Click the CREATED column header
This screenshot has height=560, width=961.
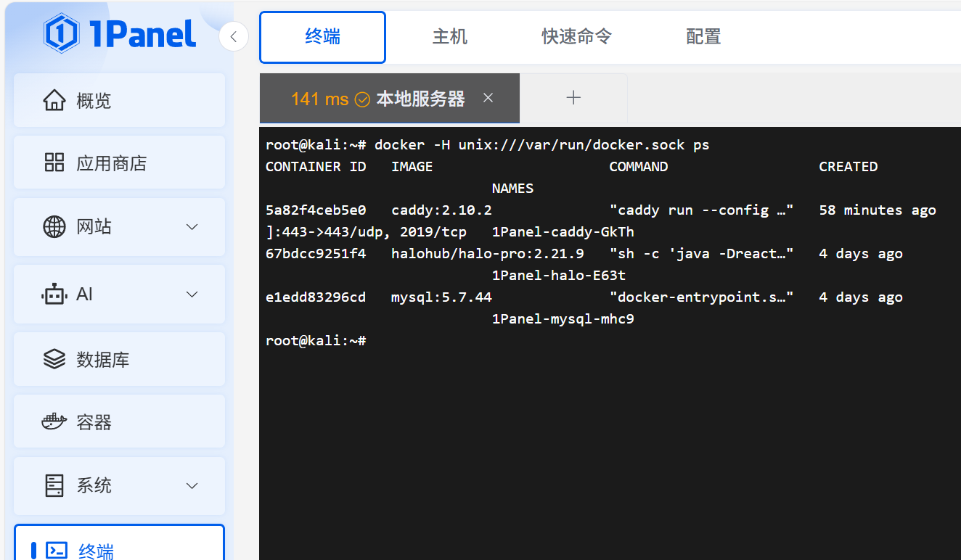point(848,167)
